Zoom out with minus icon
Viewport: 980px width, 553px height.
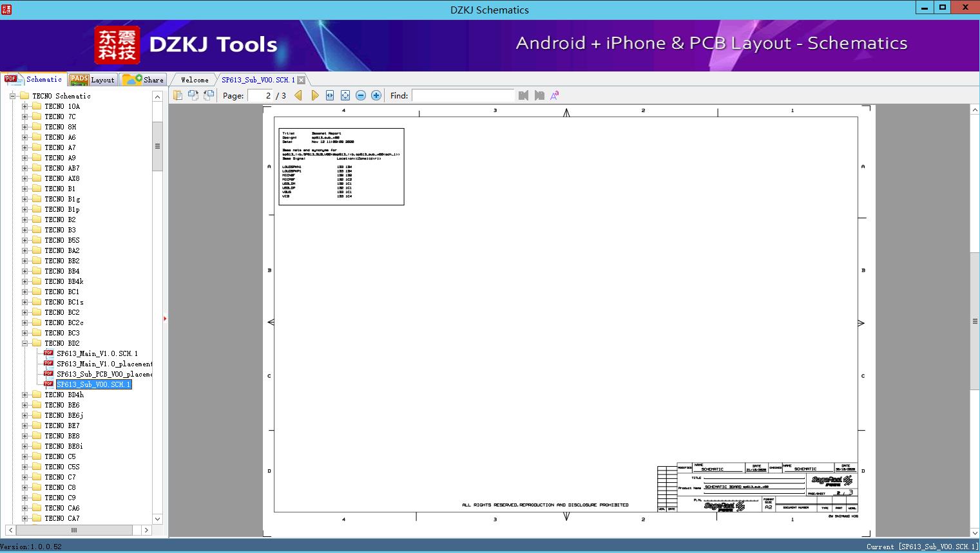coord(361,95)
